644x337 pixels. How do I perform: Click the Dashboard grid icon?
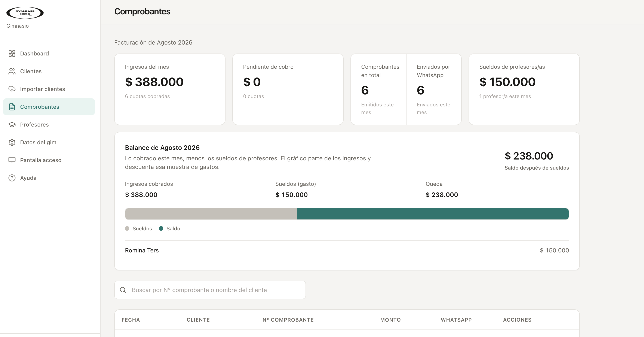12,54
